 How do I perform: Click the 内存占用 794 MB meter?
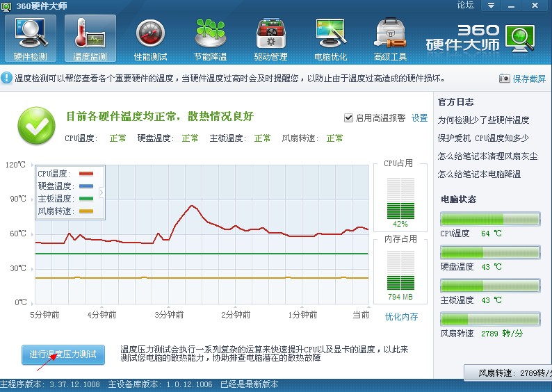[x=400, y=270]
